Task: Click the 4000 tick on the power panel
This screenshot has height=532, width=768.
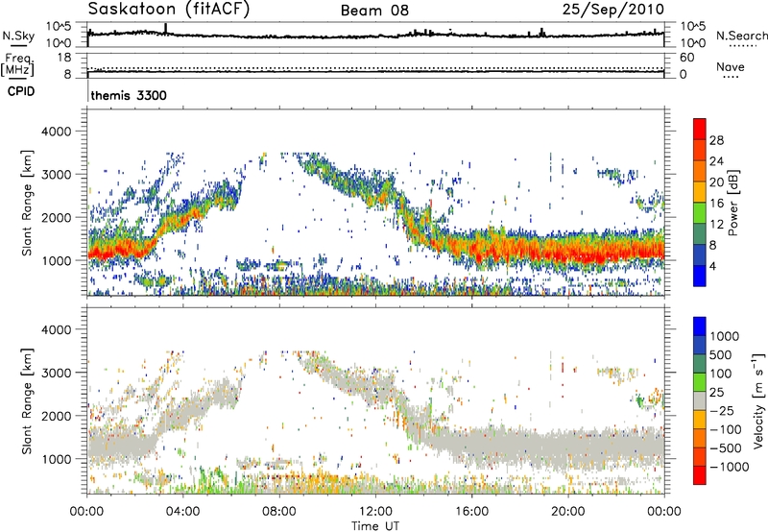Action: point(57,132)
